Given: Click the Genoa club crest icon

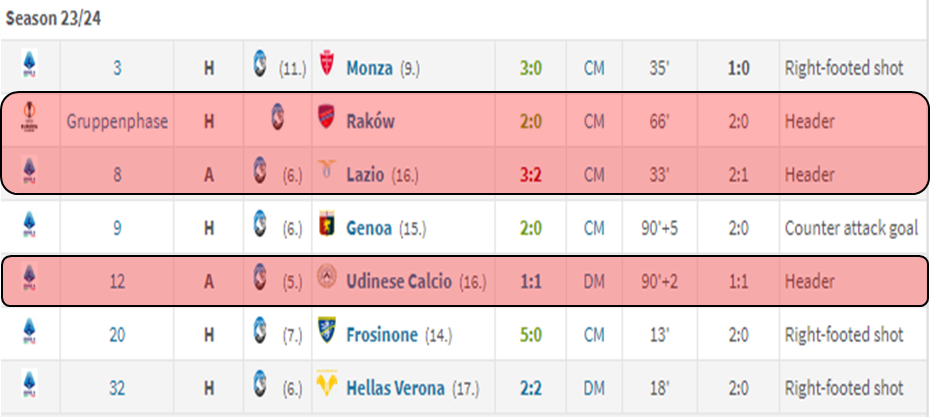Looking at the screenshot, I should 327,224.
